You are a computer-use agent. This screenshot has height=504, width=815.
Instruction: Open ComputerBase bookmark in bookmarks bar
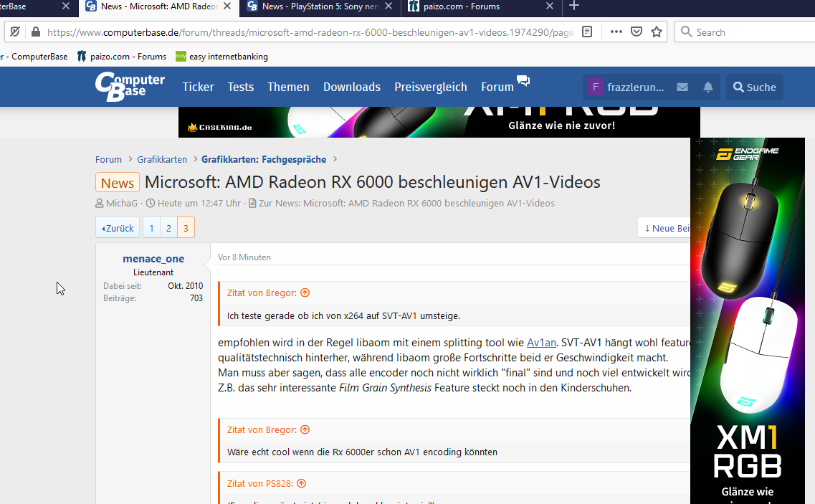coord(34,56)
